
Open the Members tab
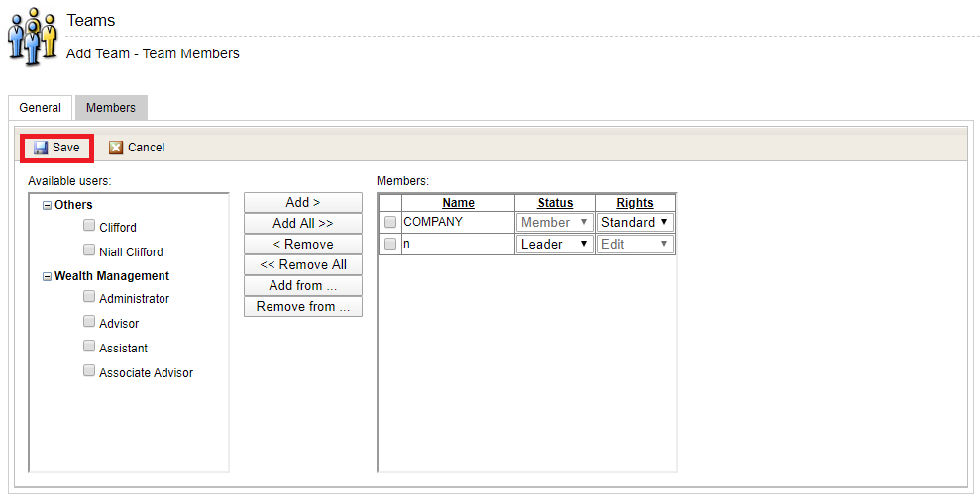[x=111, y=108]
